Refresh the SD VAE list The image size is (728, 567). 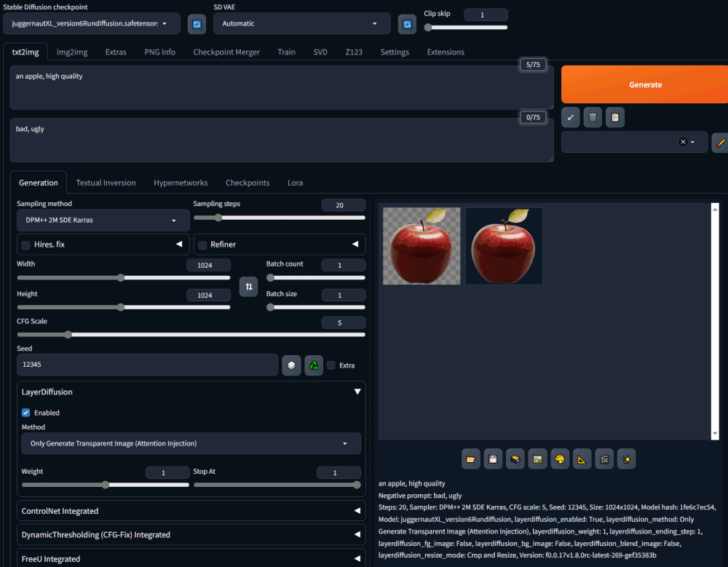coord(407,24)
